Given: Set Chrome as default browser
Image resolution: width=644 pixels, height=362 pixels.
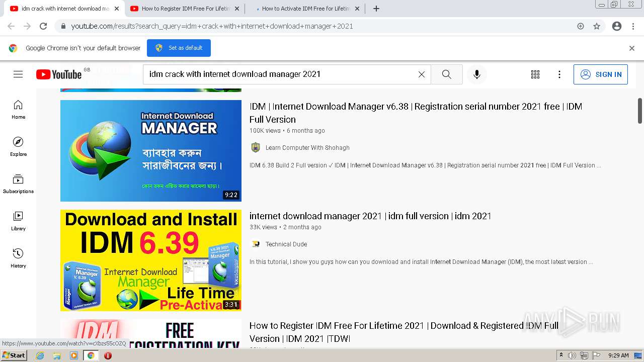Looking at the screenshot, I should click(179, 48).
